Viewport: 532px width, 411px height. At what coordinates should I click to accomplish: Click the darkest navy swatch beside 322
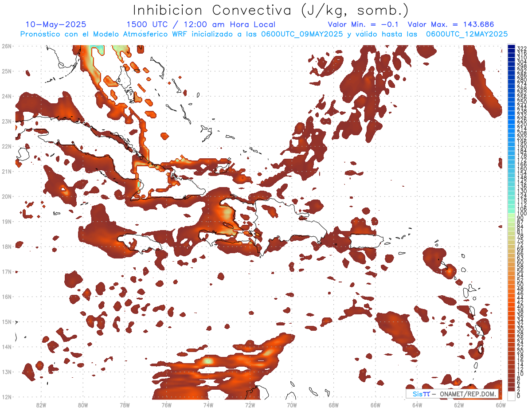click(x=512, y=47)
